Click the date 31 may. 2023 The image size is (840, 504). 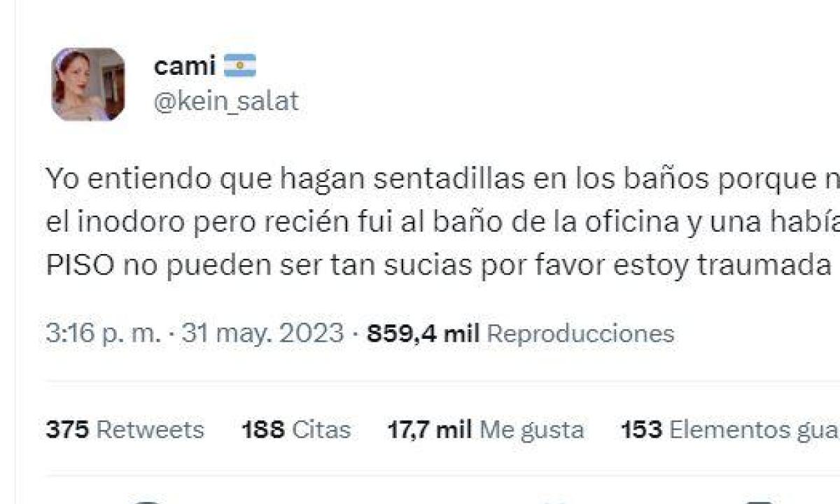click(x=262, y=333)
